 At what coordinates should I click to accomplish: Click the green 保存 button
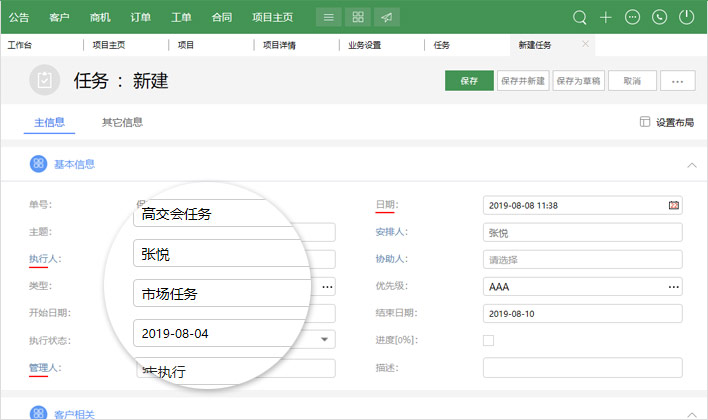point(469,81)
